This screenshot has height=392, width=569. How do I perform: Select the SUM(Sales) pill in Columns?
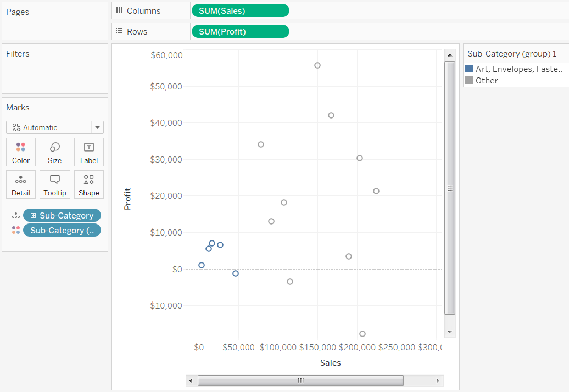pyautogui.click(x=240, y=10)
